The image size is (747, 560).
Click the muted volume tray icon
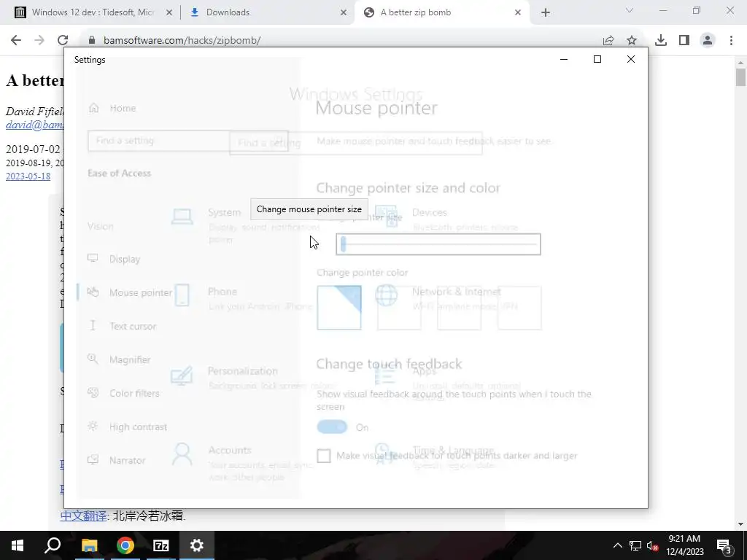coord(653,545)
